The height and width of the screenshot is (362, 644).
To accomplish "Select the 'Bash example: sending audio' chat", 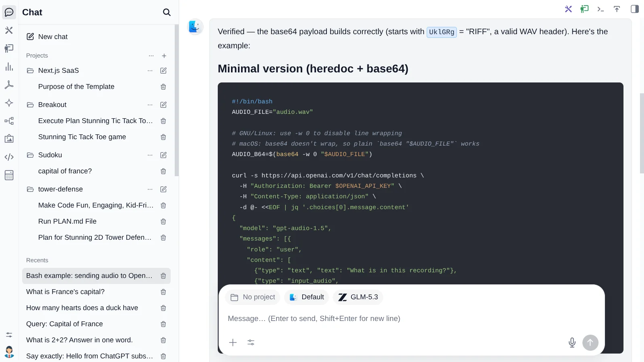I will click(96, 276).
